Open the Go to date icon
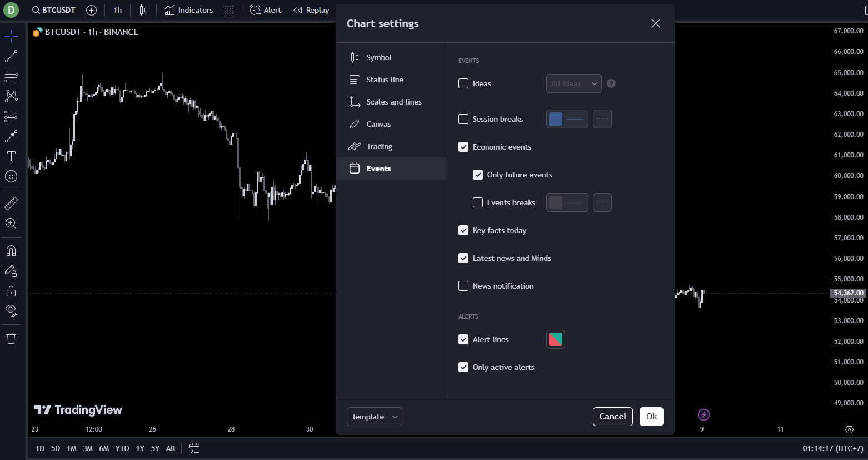Viewport: 868px width, 460px height. [x=194, y=448]
